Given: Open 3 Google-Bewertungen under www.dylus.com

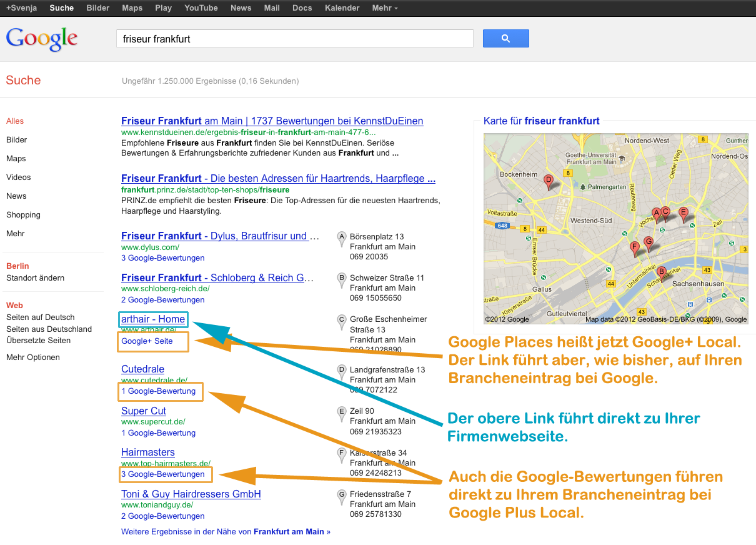Looking at the screenshot, I should (163, 258).
